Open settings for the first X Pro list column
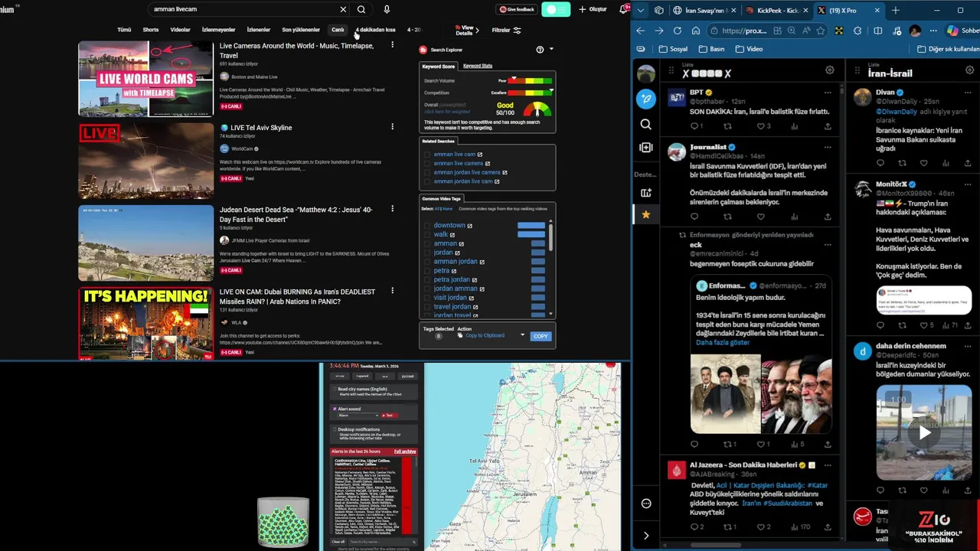 tap(829, 70)
